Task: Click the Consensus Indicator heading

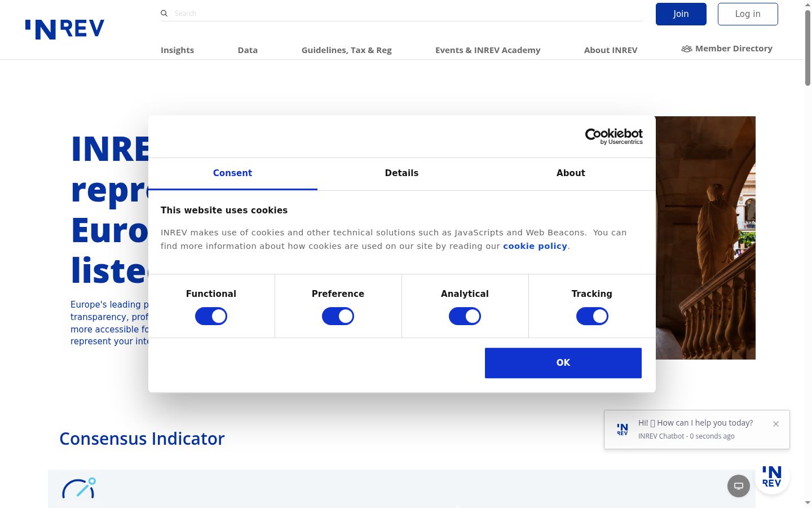Action: [x=142, y=439]
